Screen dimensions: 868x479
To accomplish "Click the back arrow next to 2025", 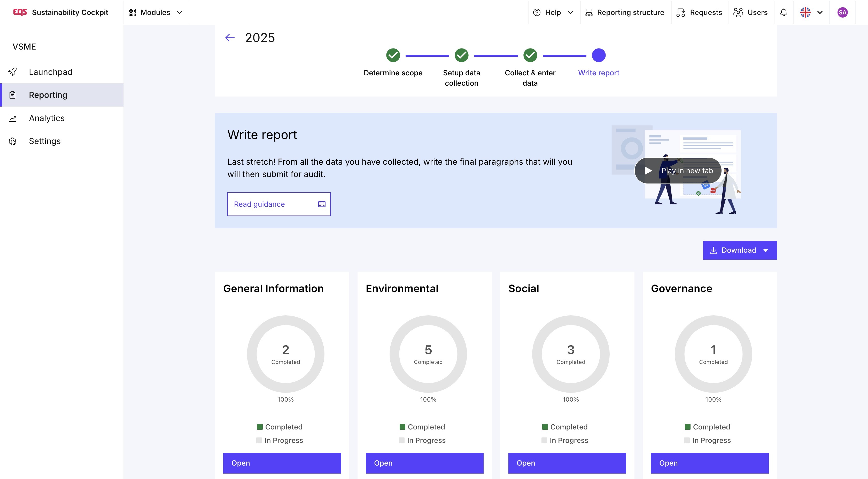I will pos(230,38).
